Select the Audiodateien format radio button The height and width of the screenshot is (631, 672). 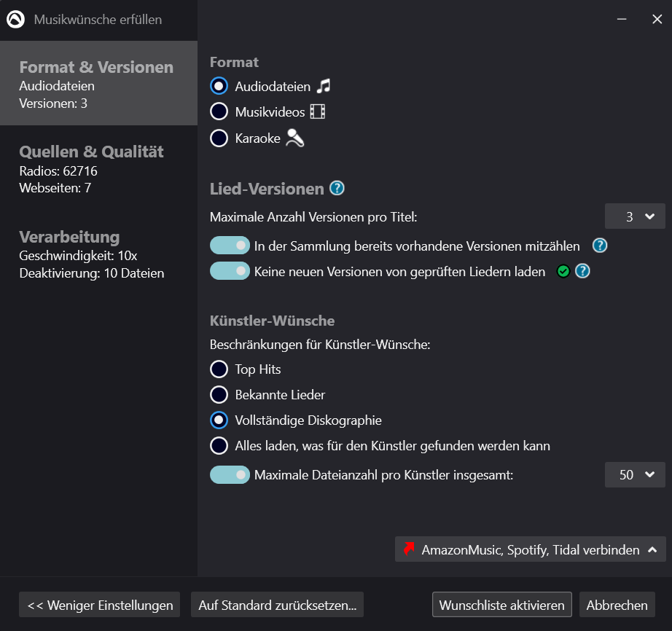[219, 86]
